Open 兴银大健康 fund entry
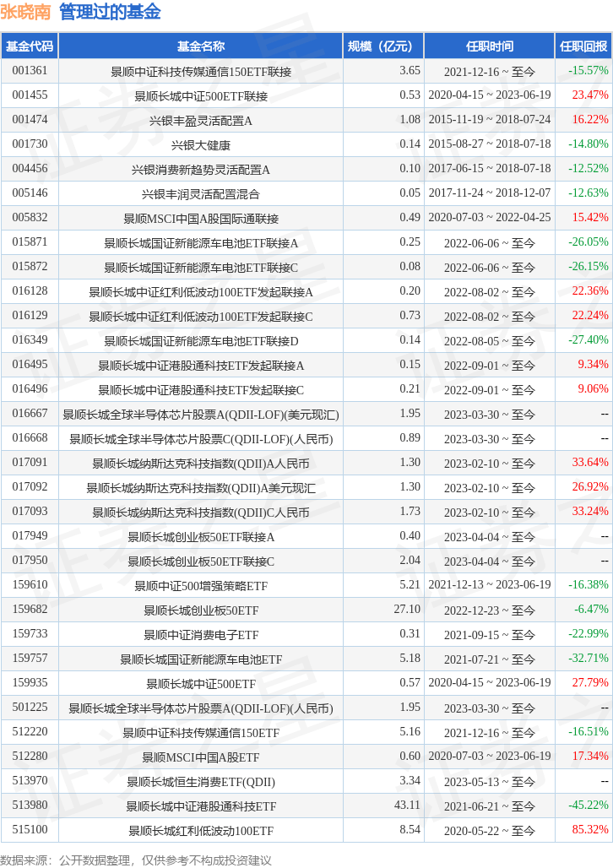The width and height of the screenshot is (613, 868). 201,144
